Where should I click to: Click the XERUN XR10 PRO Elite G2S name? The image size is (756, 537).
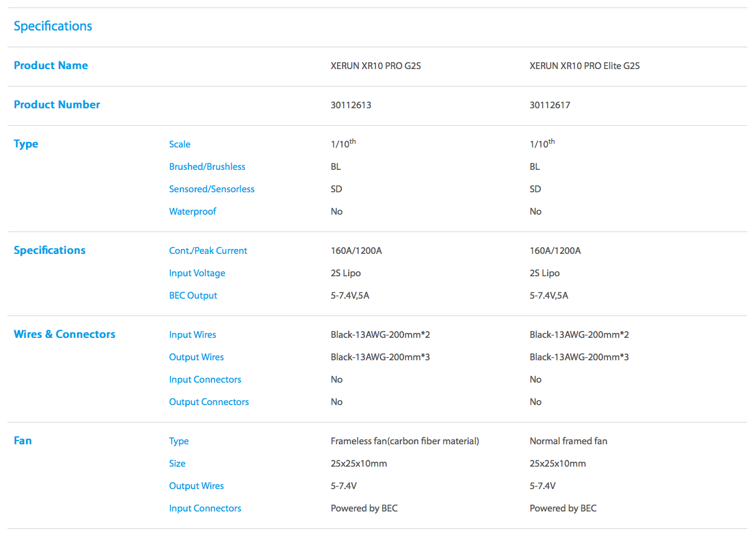(x=584, y=65)
